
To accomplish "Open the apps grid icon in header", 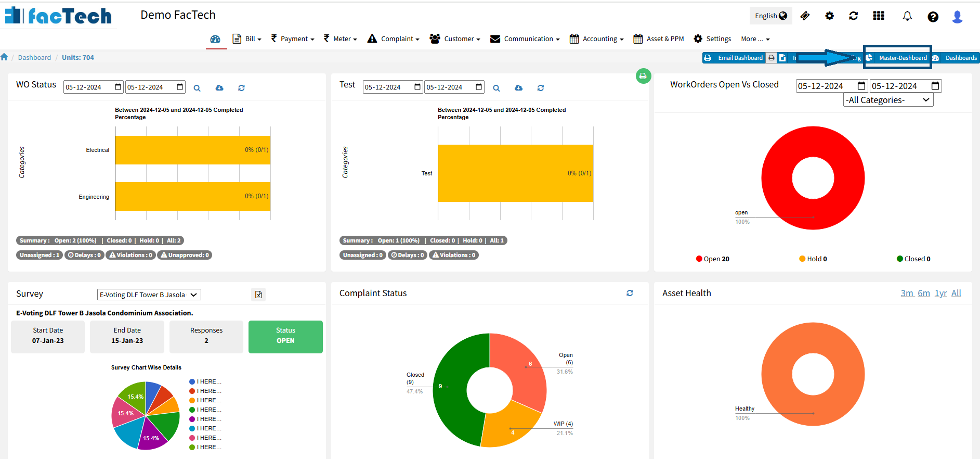I will coord(879,16).
